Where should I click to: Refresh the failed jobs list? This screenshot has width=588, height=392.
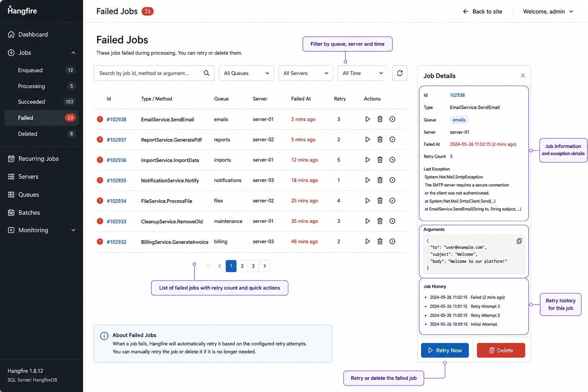pos(400,73)
